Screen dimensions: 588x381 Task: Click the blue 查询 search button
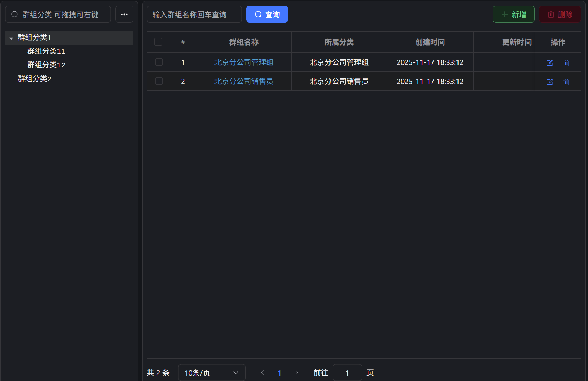click(x=267, y=14)
